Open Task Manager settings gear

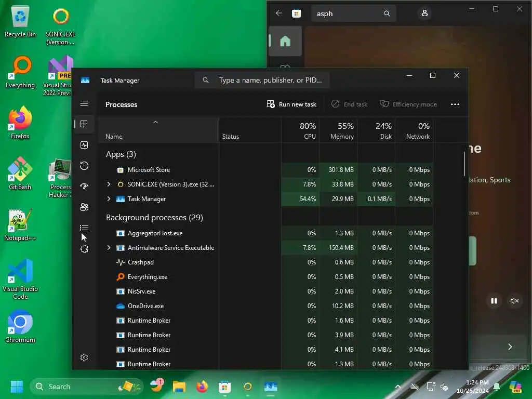click(84, 357)
